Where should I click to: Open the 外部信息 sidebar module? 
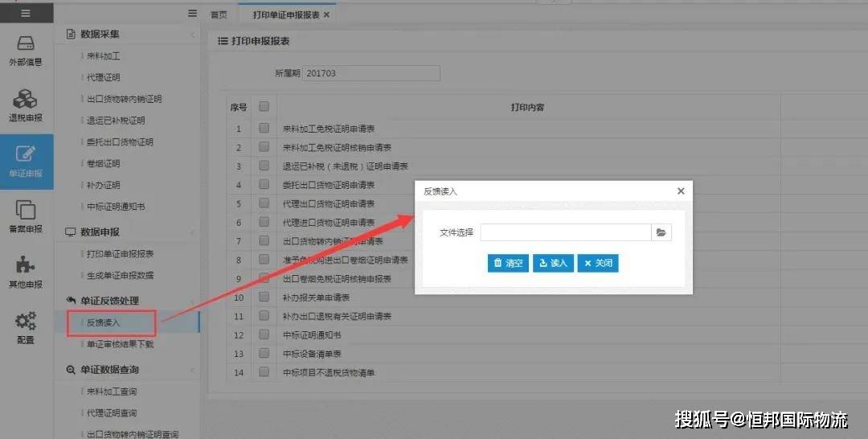(x=26, y=51)
